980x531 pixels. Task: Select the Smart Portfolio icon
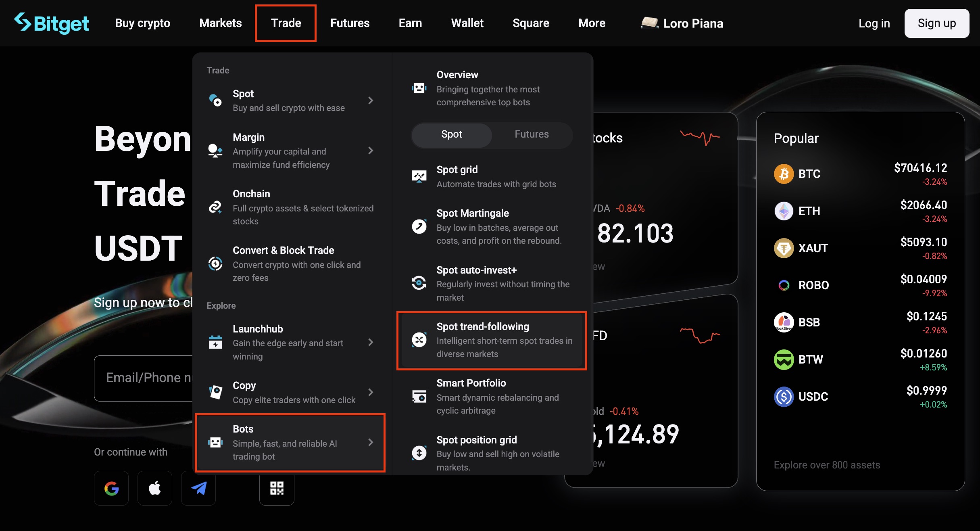pos(419,396)
